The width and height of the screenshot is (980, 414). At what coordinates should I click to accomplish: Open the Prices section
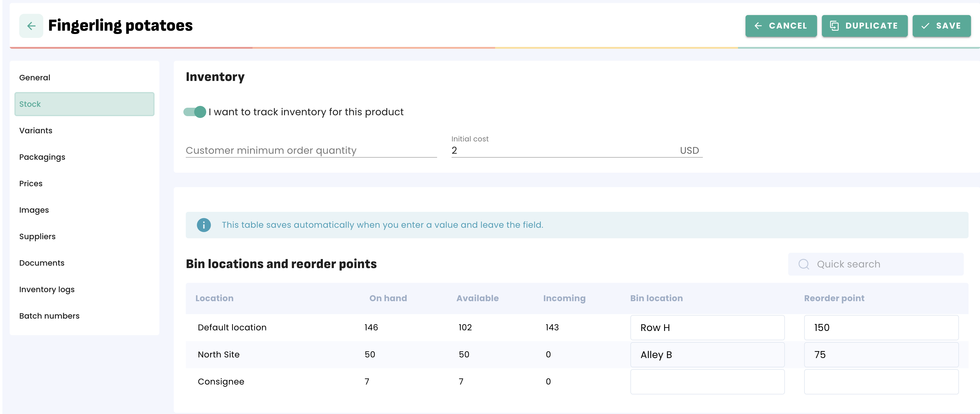31,184
